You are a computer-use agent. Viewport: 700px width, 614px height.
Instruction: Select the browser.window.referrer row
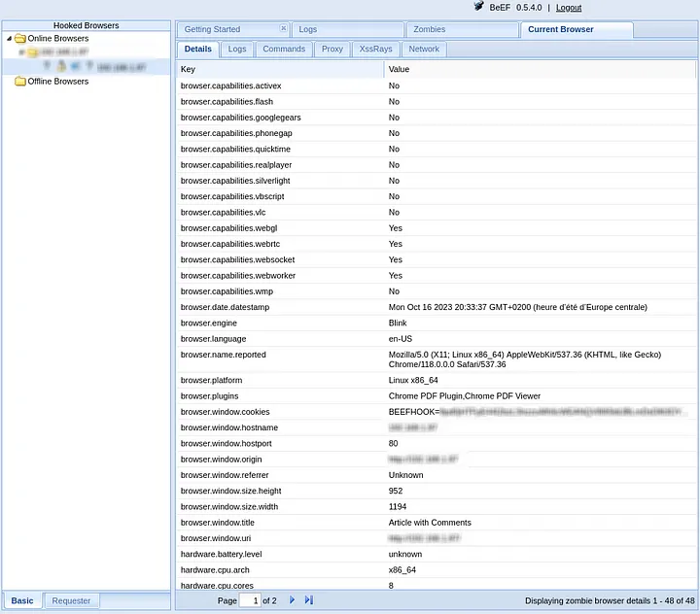click(437, 475)
